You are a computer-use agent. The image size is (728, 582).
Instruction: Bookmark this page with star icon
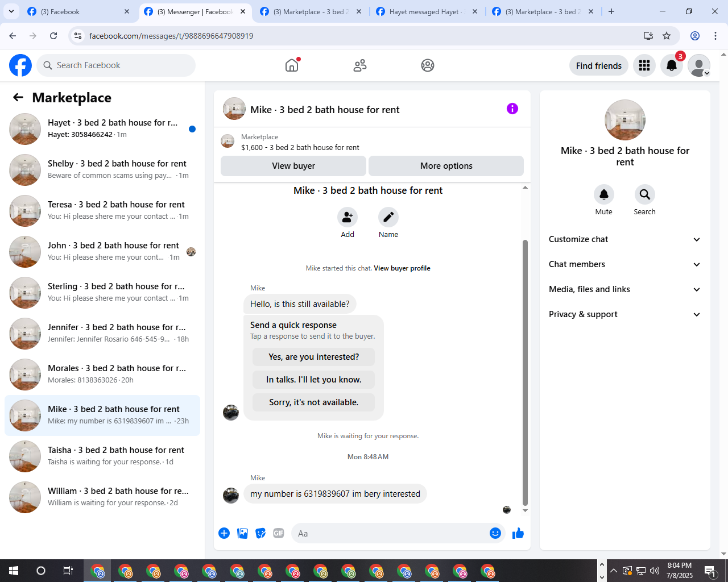(667, 36)
